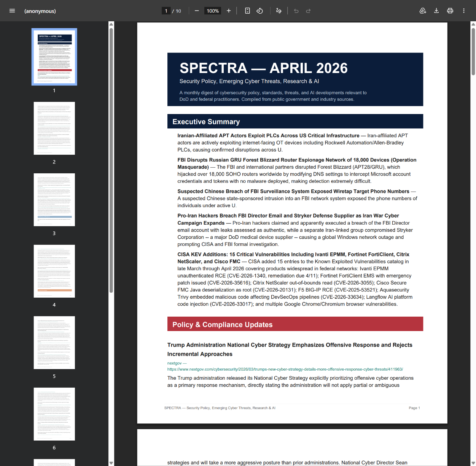Toggle the annotation drawing tool
The width and height of the screenshot is (476, 466).
279,11
